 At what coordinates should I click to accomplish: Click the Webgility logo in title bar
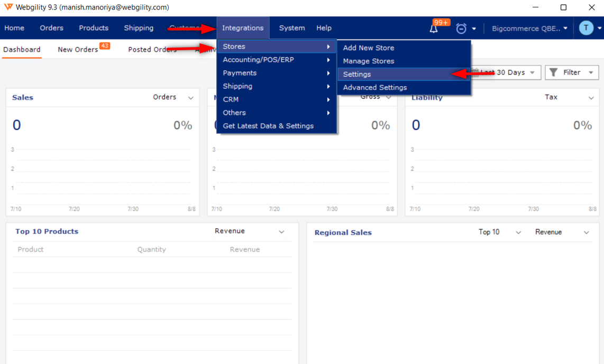[8, 7]
